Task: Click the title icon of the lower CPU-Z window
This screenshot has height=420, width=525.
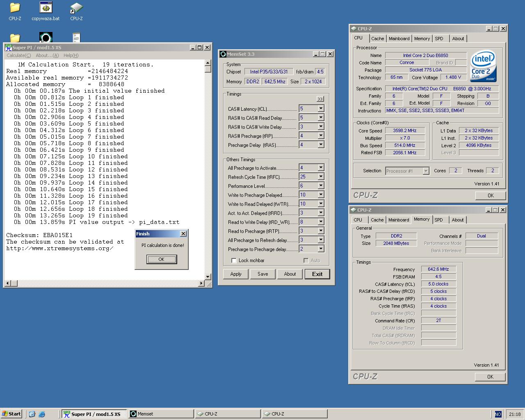Action: [x=354, y=210]
